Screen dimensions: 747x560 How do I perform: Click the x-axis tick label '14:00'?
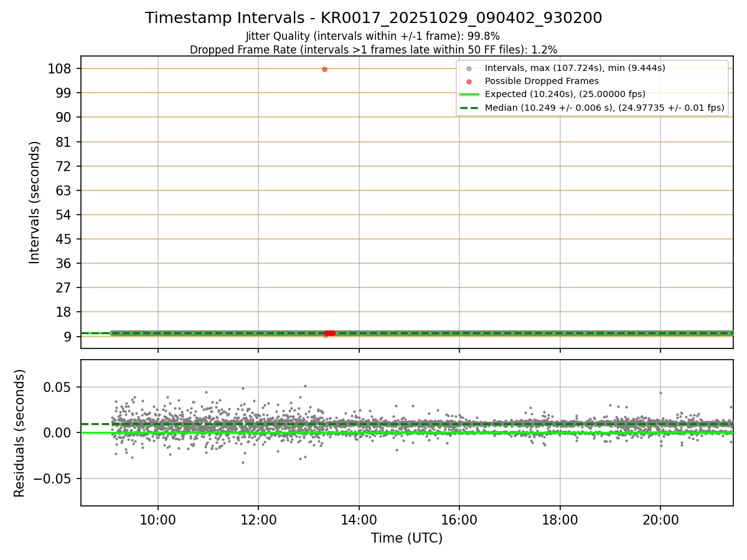(359, 520)
